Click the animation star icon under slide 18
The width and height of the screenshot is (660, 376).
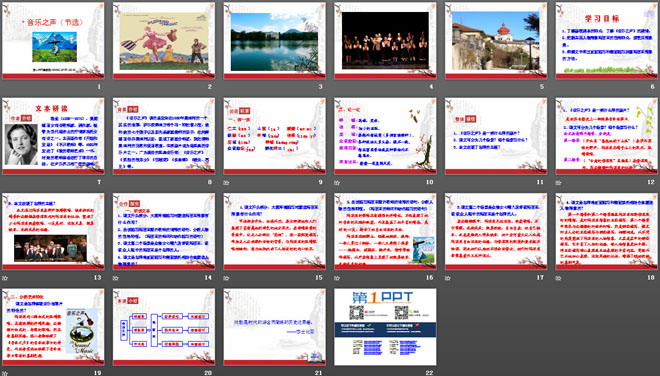click(x=559, y=278)
